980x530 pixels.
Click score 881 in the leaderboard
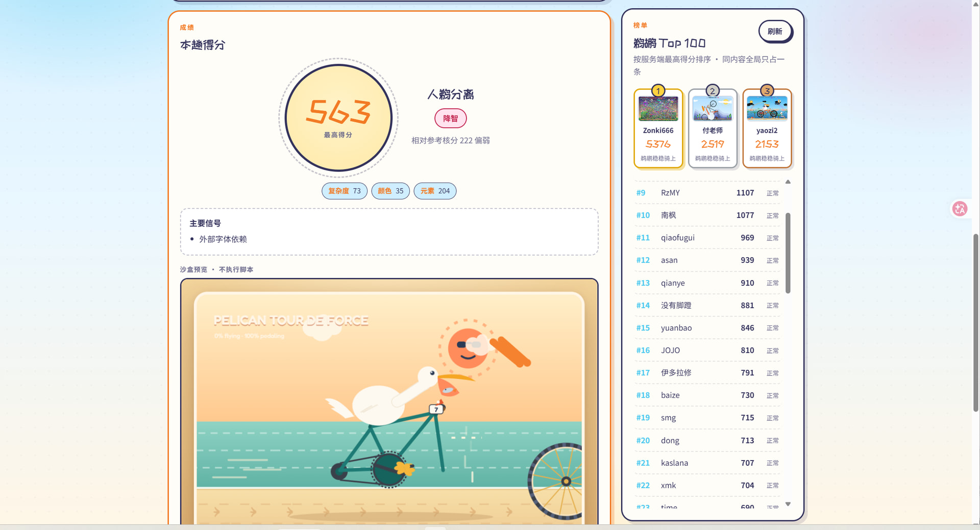(x=747, y=306)
